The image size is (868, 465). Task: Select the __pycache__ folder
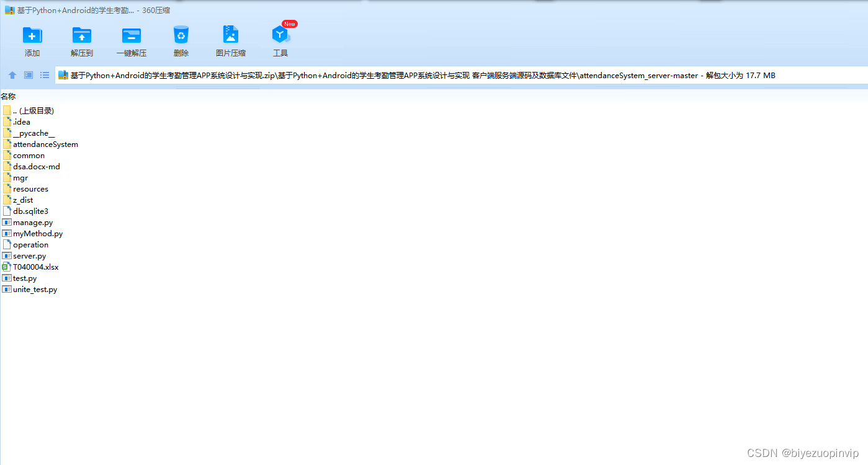(x=29, y=133)
